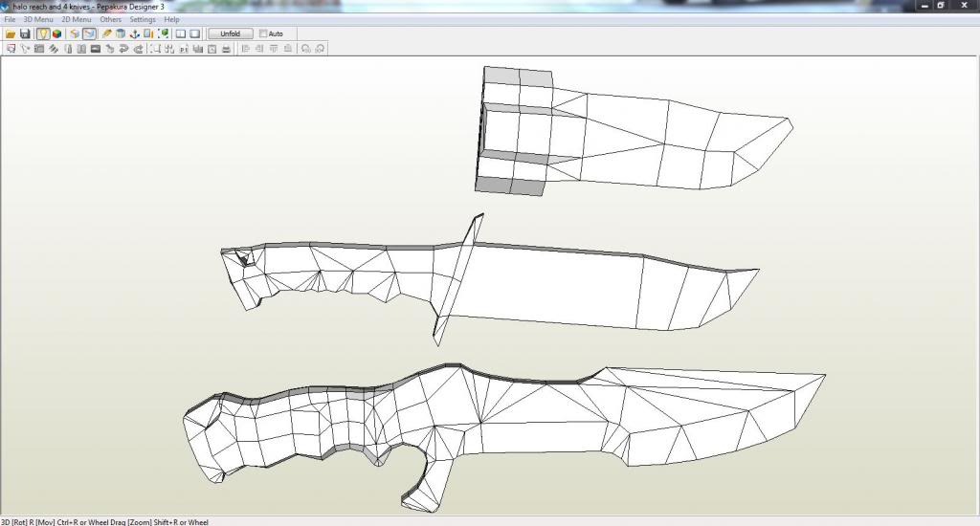Click the greyed align-bottom icon

pos(287,49)
